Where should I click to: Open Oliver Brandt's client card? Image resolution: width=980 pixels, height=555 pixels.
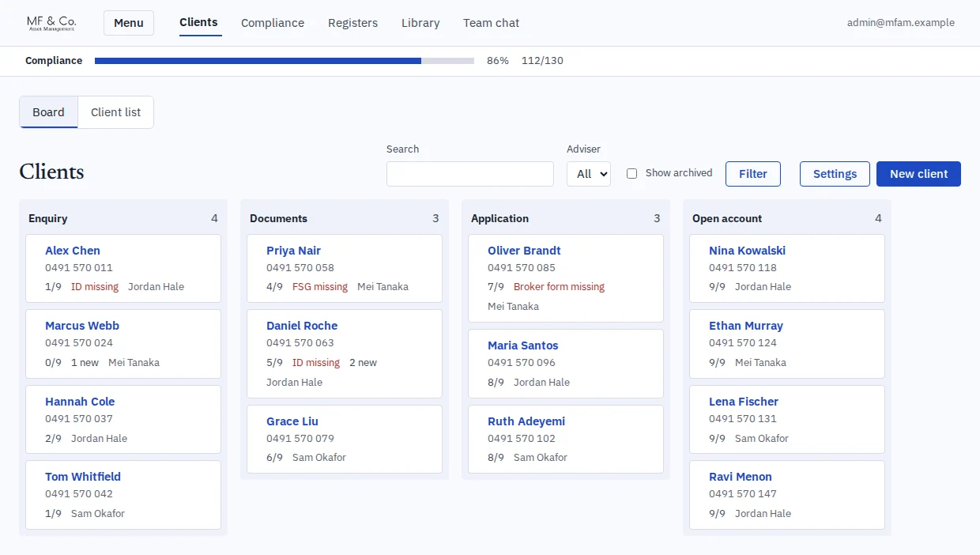coord(566,278)
